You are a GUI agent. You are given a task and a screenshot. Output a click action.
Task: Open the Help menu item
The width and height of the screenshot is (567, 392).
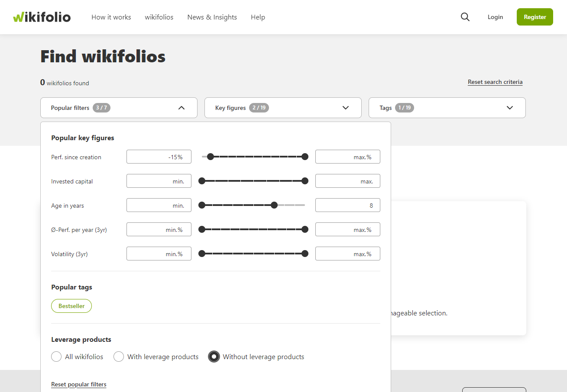tap(258, 17)
